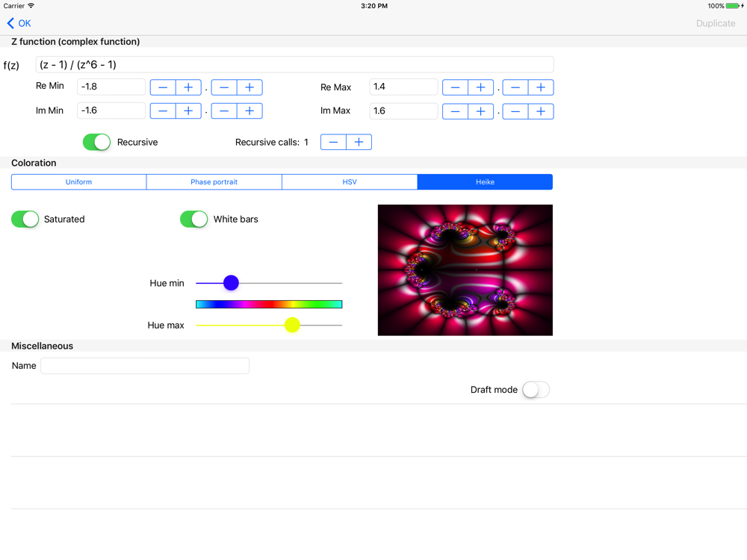This screenshot has width=747, height=560.
Task: Choose the HSV coloration tab
Action: pos(350,182)
